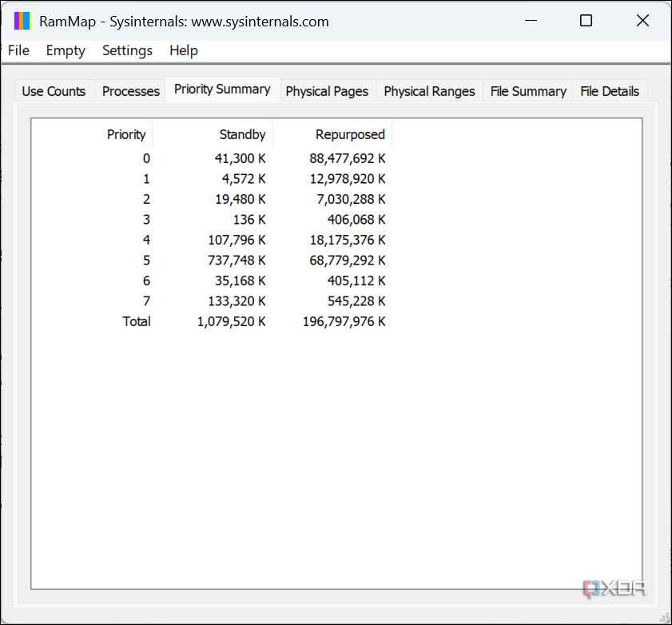
Task: Click the window resize grip corner
Action: (665, 618)
